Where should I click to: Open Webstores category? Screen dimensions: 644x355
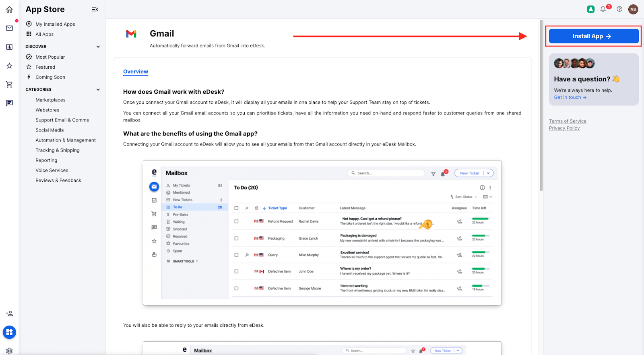click(47, 110)
